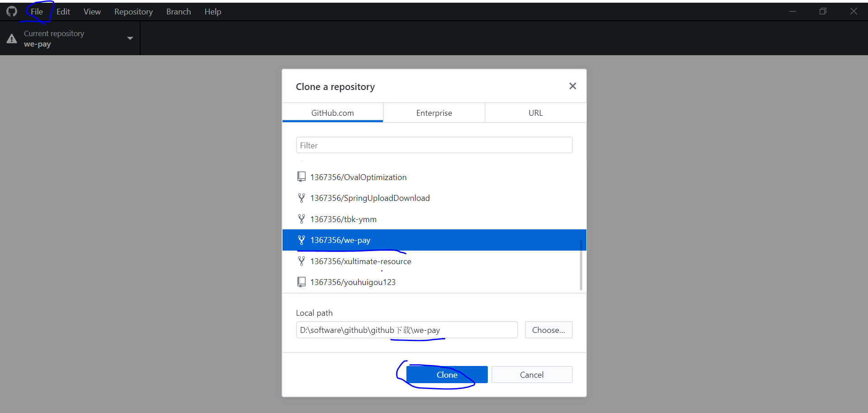Screen dimensions: 868x413
Task: Open the Edit menu
Action: click(63, 12)
